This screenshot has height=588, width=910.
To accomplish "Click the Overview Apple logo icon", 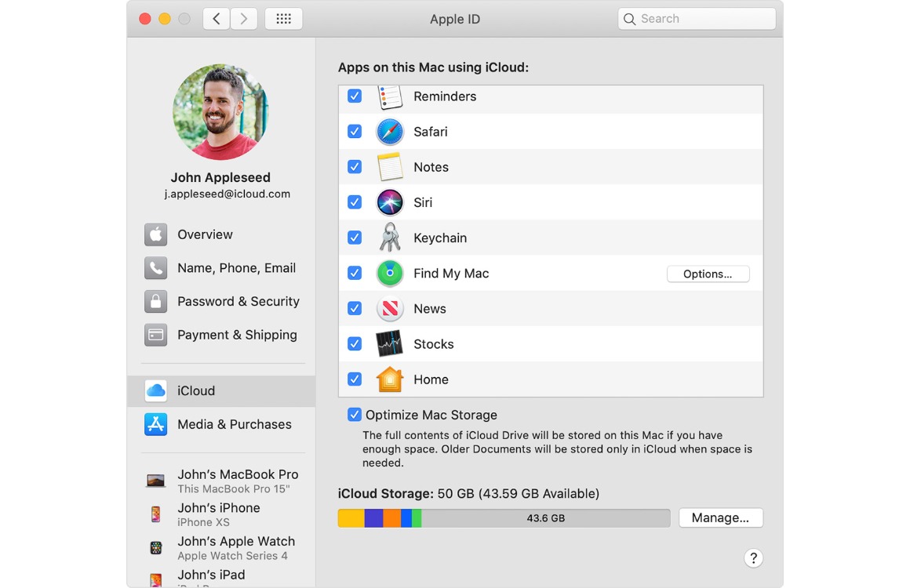I will [155, 234].
